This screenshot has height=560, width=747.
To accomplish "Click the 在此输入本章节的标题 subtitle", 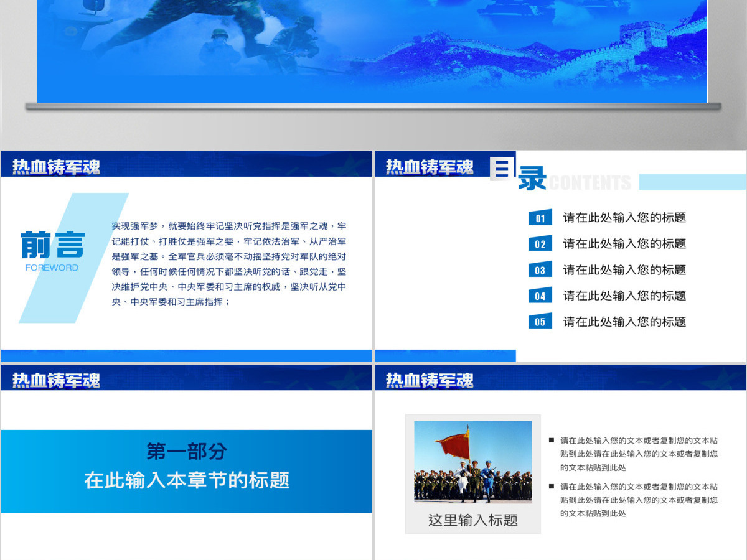I will [x=187, y=480].
